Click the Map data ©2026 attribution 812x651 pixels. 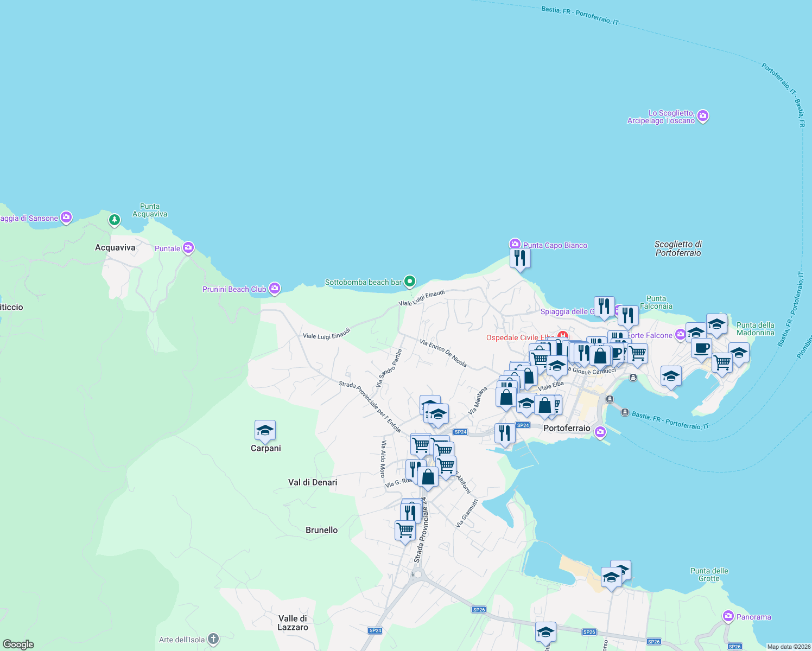[788, 647]
